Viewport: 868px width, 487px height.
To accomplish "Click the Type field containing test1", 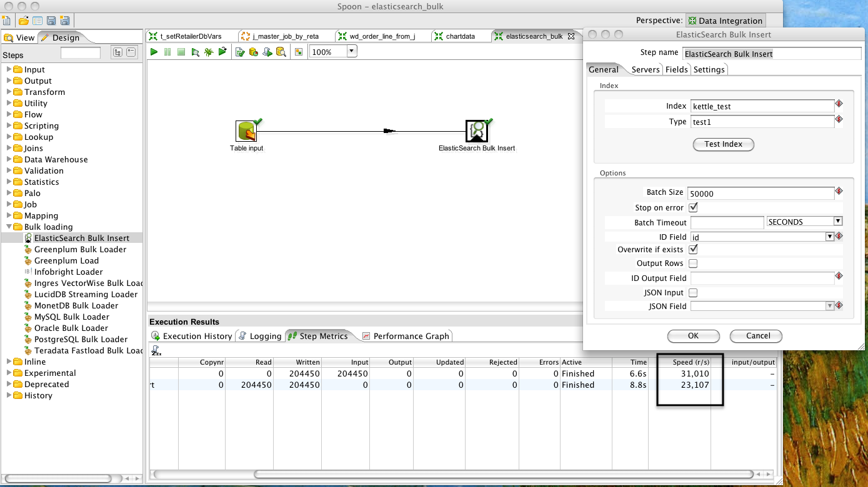I will [x=762, y=122].
